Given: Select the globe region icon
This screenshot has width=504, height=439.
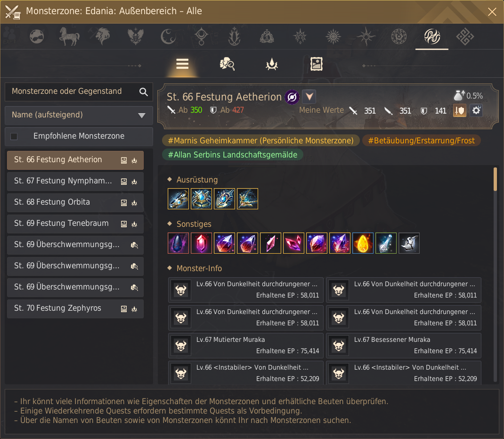Looking at the screenshot, I should coord(37,36).
